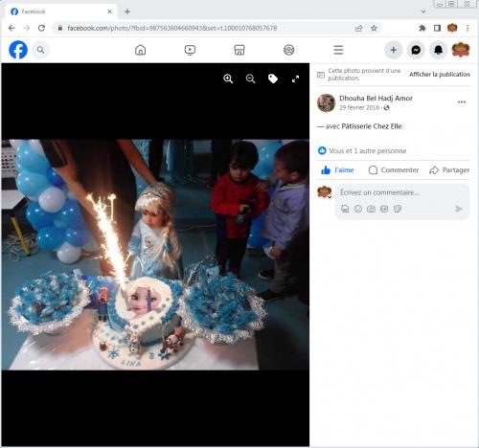479x448 pixels.
Task: Open the hamburger menu icon
Action: (338, 50)
